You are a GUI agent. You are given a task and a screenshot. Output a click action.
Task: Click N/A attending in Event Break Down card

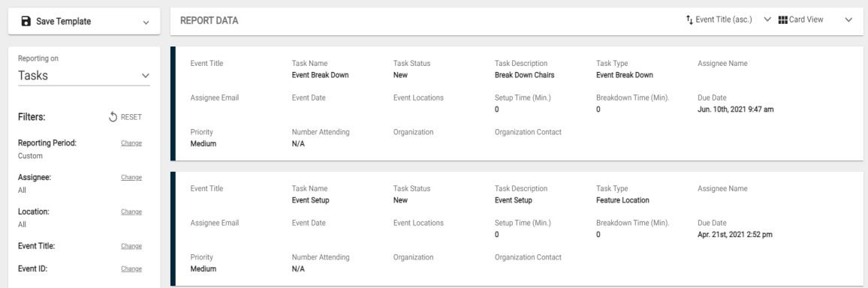pyautogui.click(x=298, y=144)
